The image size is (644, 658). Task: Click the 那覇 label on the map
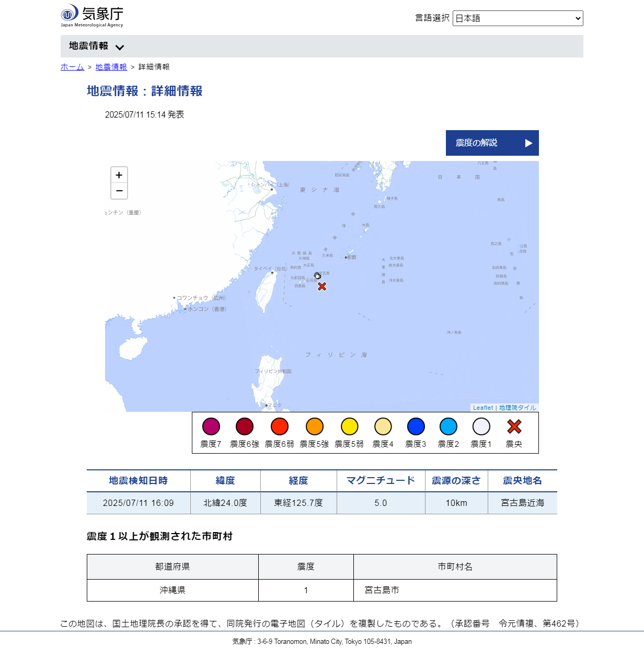[x=352, y=257]
